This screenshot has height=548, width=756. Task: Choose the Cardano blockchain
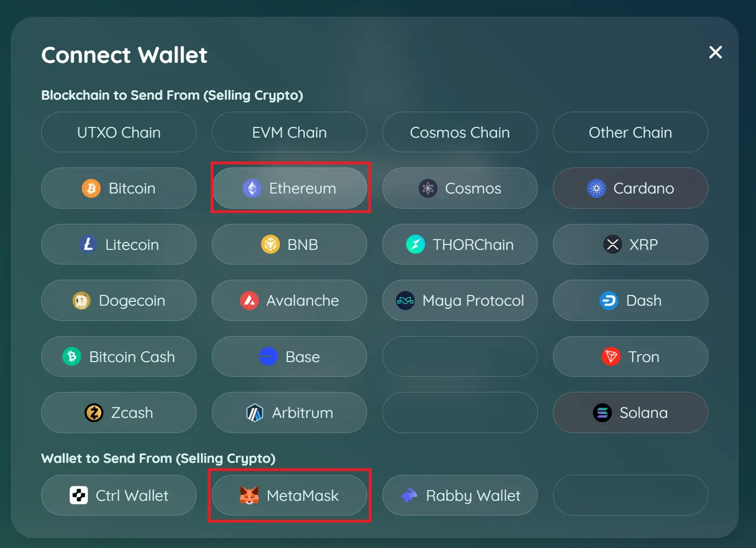pos(630,189)
